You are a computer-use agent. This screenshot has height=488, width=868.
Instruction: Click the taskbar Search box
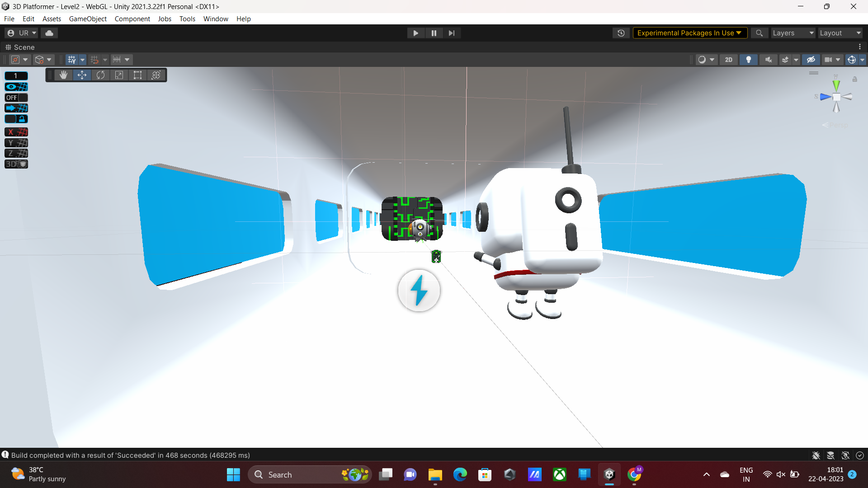click(x=310, y=474)
